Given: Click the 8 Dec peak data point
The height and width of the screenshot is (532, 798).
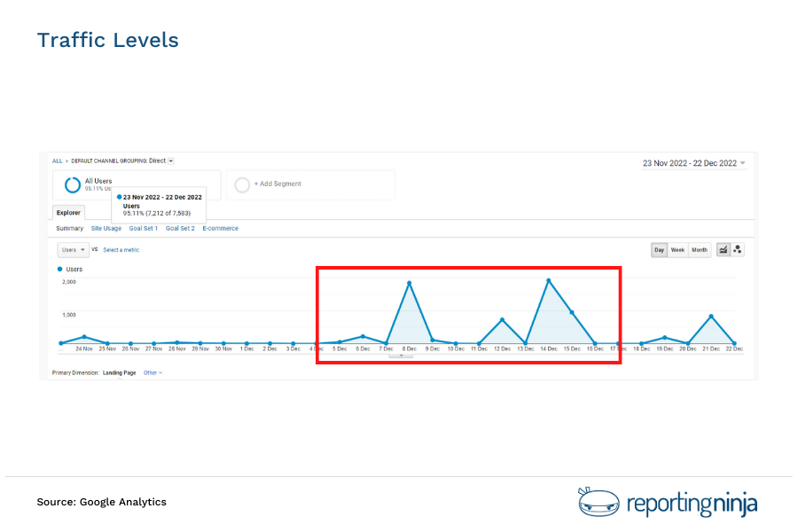Looking at the screenshot, I should [x=409, y=283].
